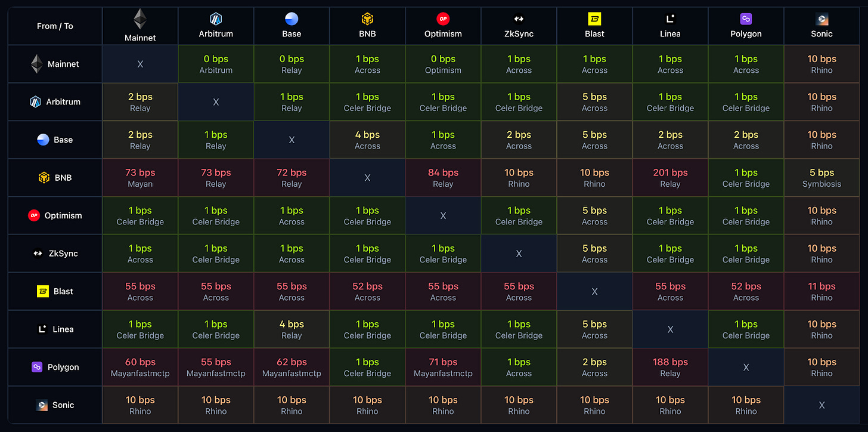The height and width of the screenshot is (432, 868).
Task: Click the X cell in the Optimism row
Action: tap(443, 215)
